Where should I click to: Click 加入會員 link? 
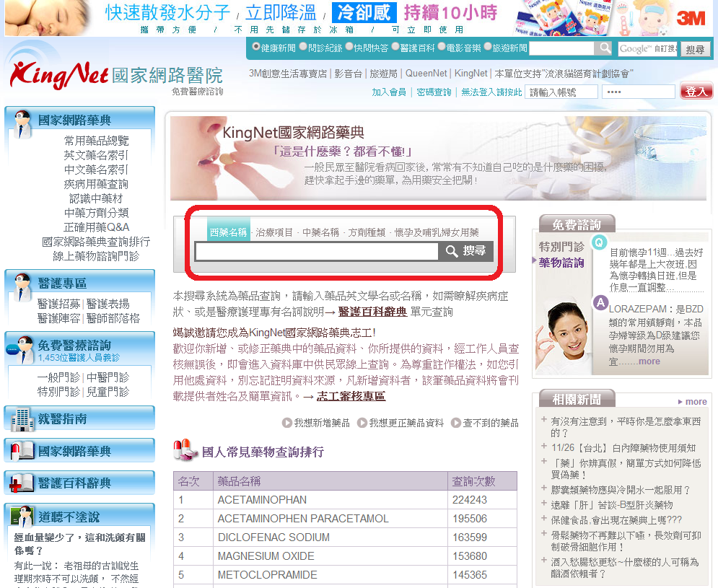pyautogui.click(x=389, y=92)
